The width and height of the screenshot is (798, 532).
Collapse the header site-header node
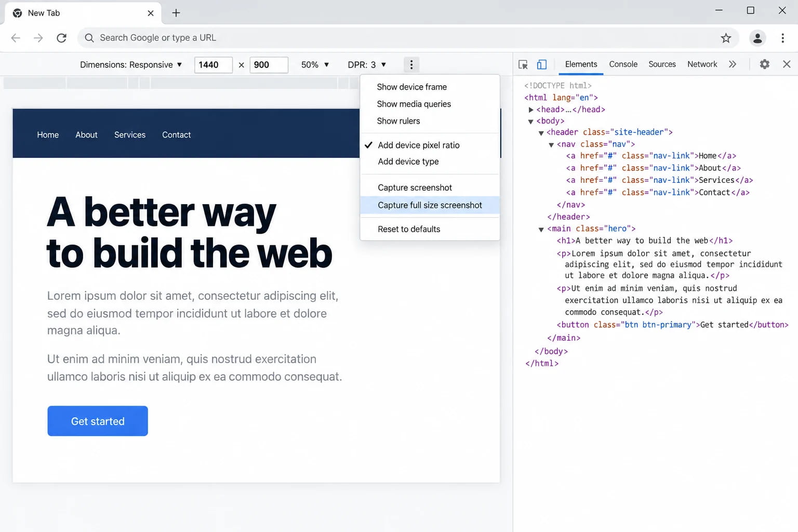point(541,133)
